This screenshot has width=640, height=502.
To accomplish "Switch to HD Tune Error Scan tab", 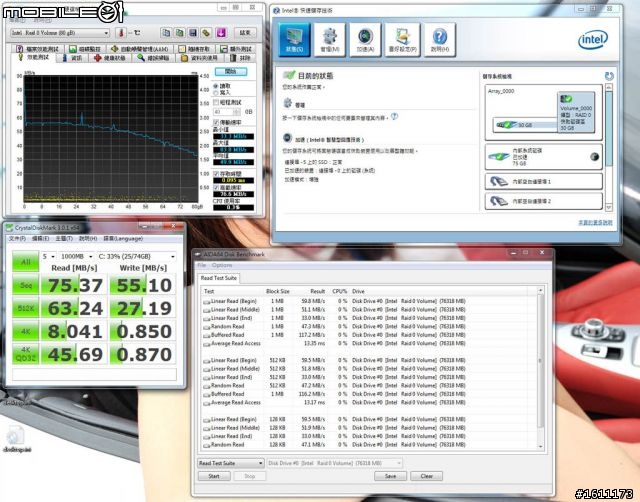I will (153, 58).
